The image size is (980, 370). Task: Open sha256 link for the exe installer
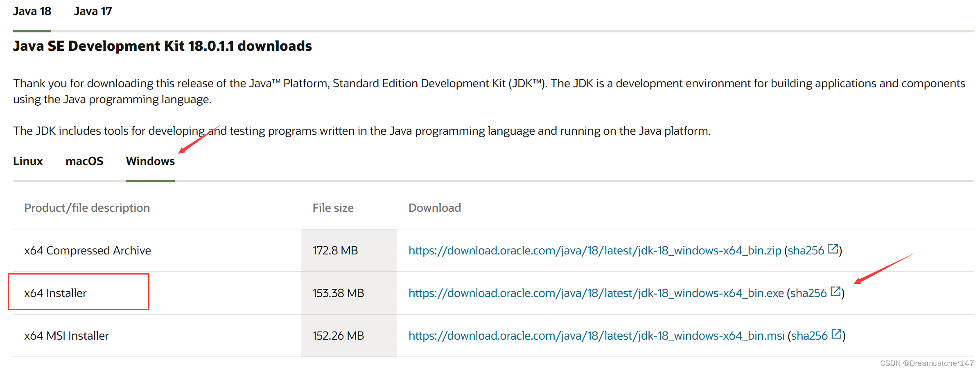click(x=808, y=293)
